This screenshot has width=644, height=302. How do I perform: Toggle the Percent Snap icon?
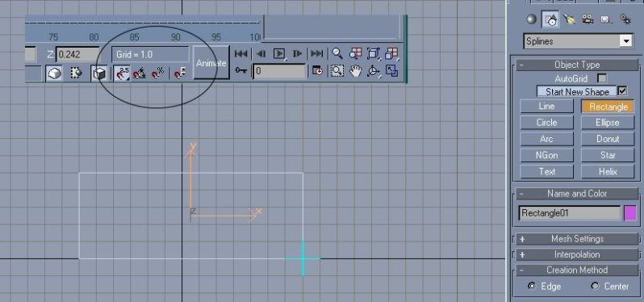pyautogui.click(x=157, y=73)
